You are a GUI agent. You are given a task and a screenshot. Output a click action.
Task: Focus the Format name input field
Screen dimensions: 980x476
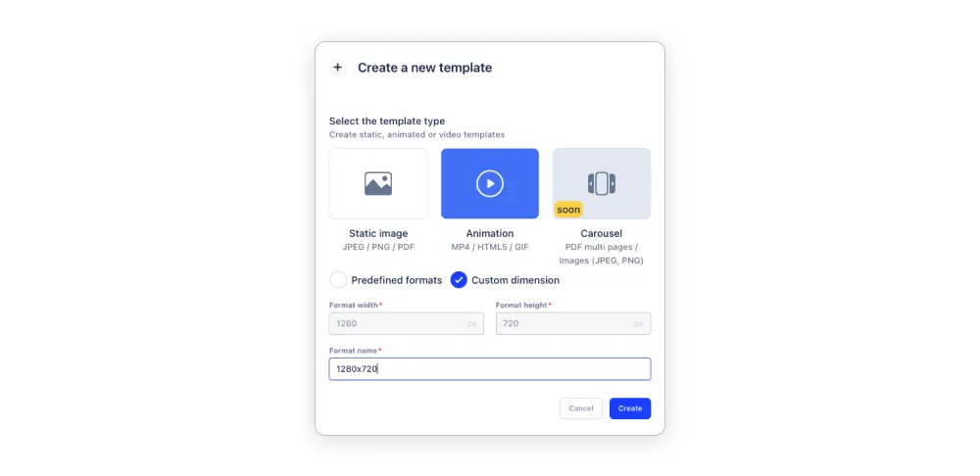pos(490,369)
